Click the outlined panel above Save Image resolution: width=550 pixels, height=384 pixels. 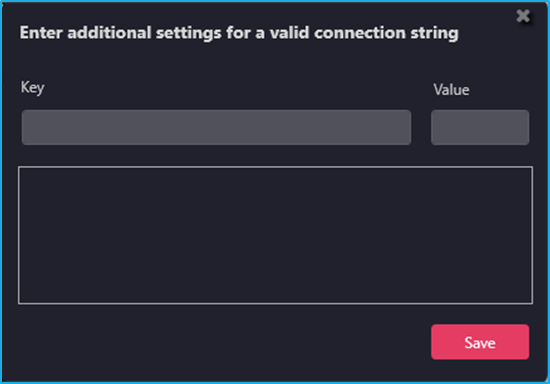coord(275,235)
